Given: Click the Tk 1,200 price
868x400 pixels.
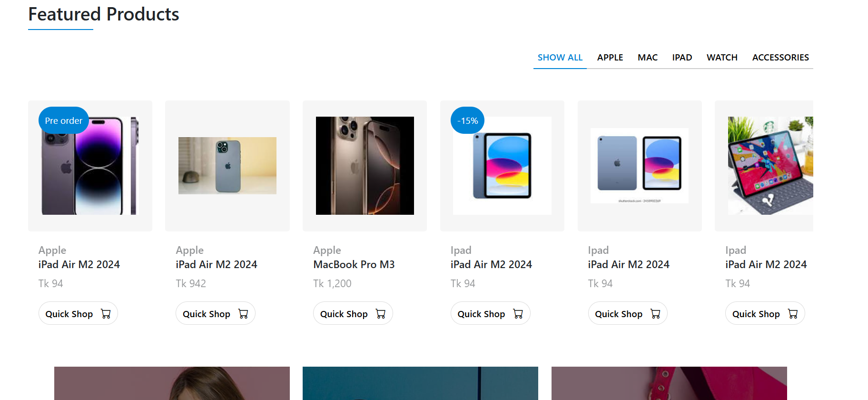Looking at the screenshot, I should tap(332, 283).
